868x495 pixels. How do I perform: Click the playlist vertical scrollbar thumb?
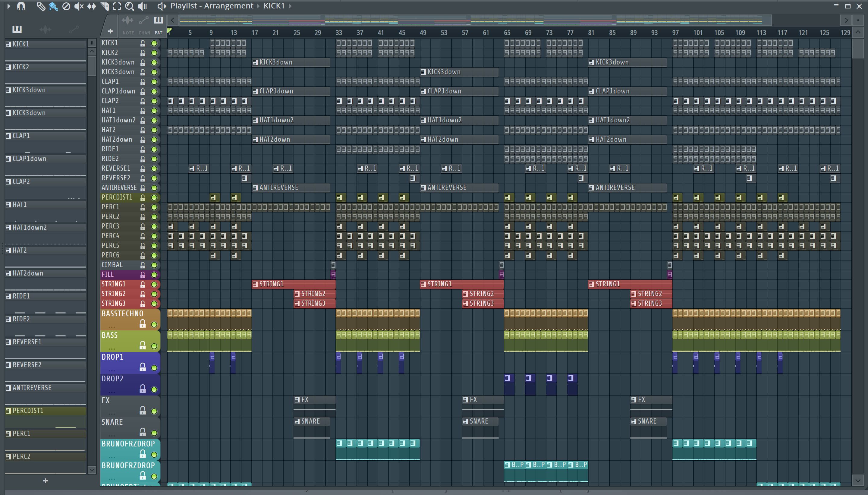[x=858, y=48]
